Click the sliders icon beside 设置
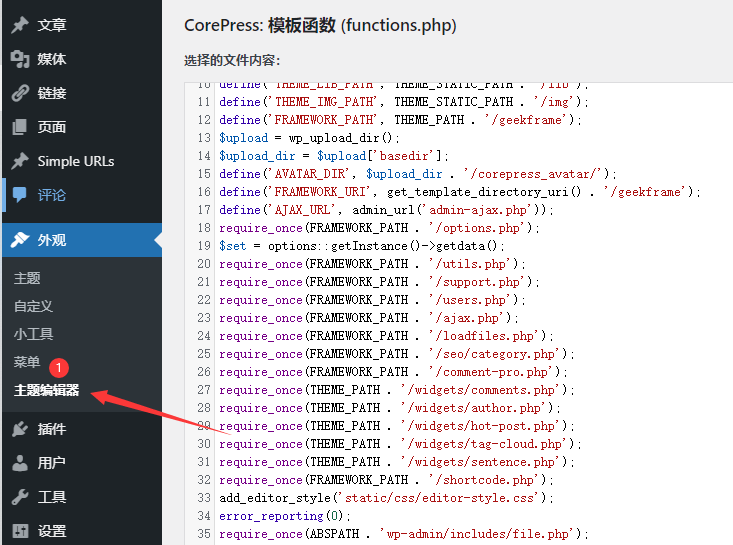The image size is (733, 545). [20, 531]
